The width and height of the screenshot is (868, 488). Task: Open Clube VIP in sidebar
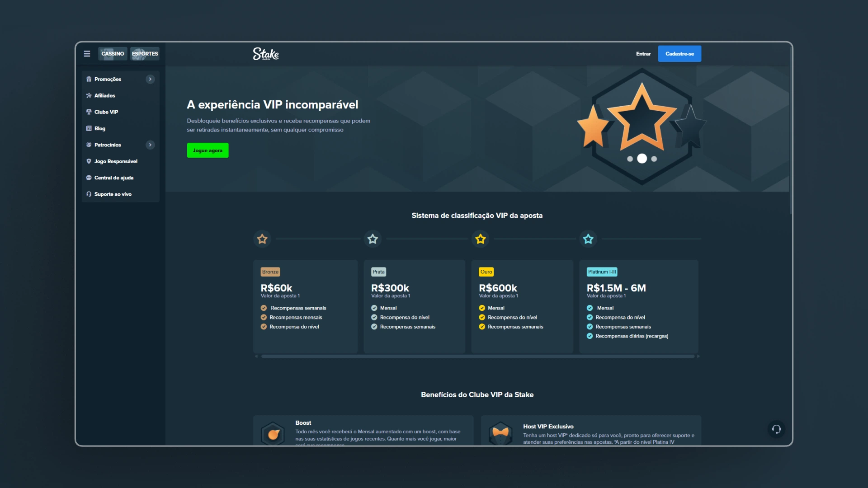click(x=106, y=112)
